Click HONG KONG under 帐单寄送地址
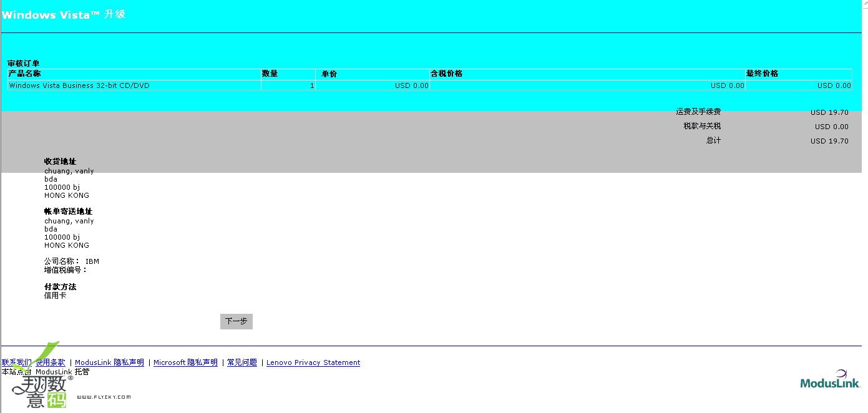Viewport: 868px width, 413px height. click(x=67, y=245)
